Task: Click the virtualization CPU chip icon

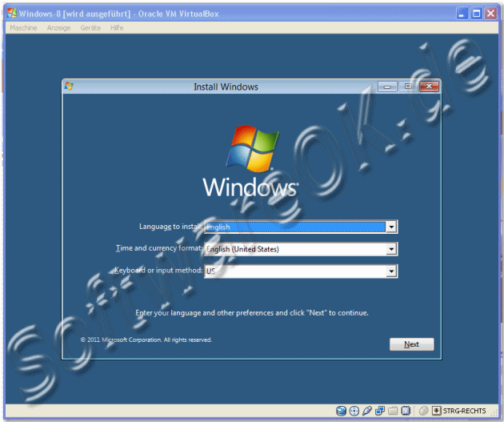Action: [406, 411]
